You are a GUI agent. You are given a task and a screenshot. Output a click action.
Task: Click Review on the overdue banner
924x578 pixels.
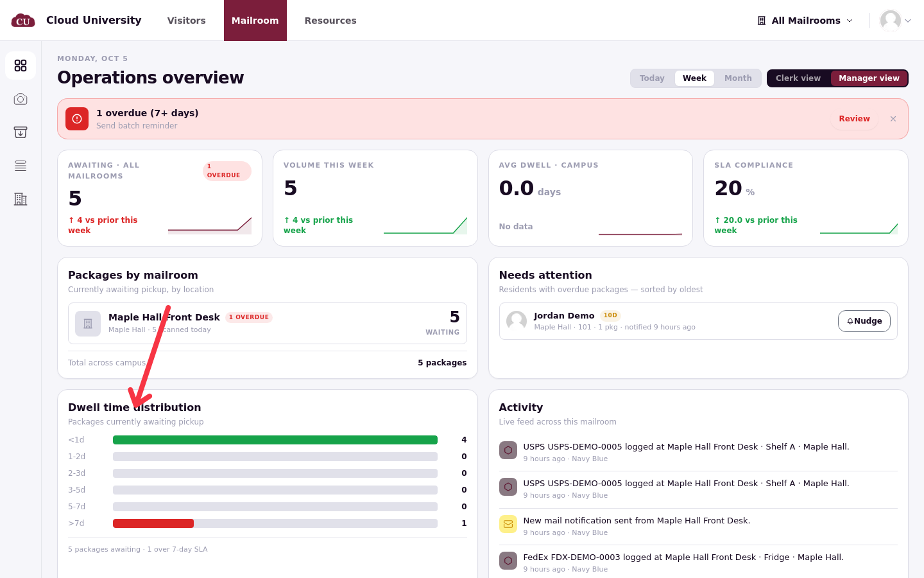855,119
